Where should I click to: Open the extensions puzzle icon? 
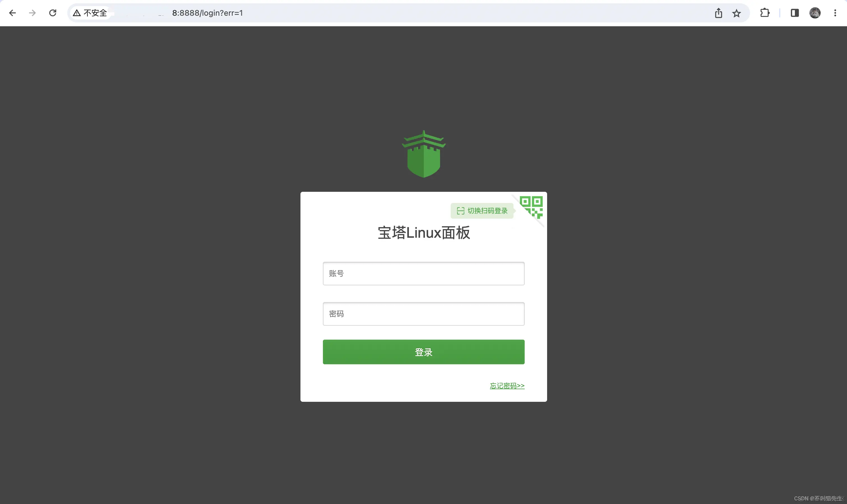click(764, 13)
